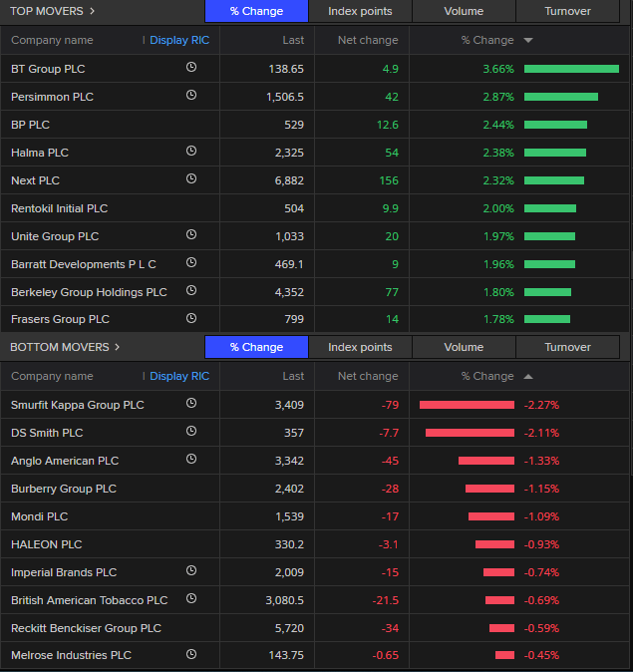
Task: Click the 1.97% change for Unite Group
Action: click(x=498, y=236)
